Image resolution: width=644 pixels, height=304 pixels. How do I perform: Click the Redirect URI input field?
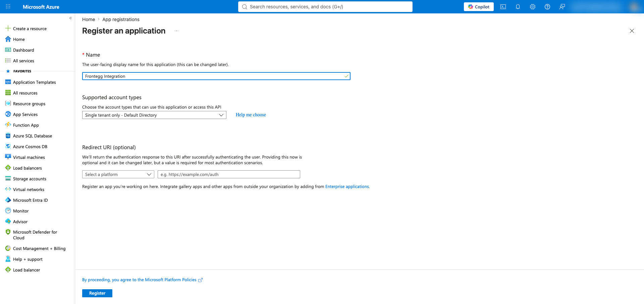(x=229, y=174)
